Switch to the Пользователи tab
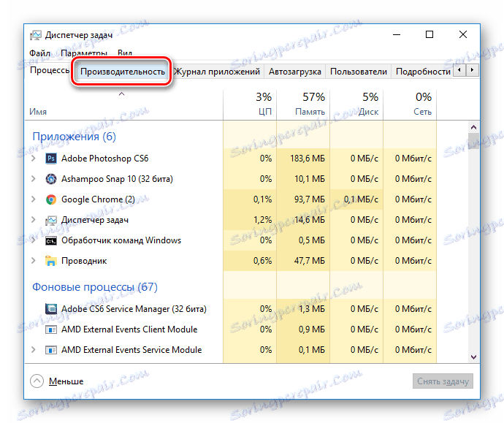504x423 pixels. point(359,72)
